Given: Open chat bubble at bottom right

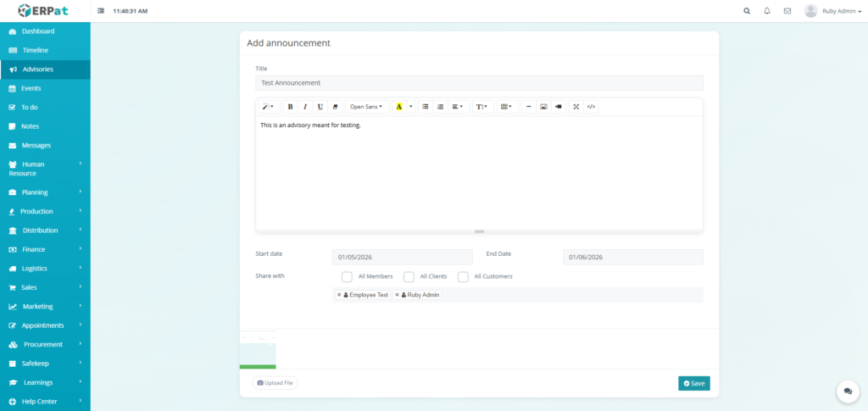Looking at the screenshot, I should tap(847, 391).
